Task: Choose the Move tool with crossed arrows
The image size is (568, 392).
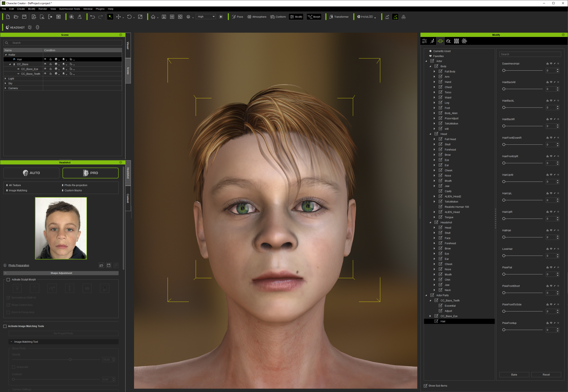Action: 118,17
